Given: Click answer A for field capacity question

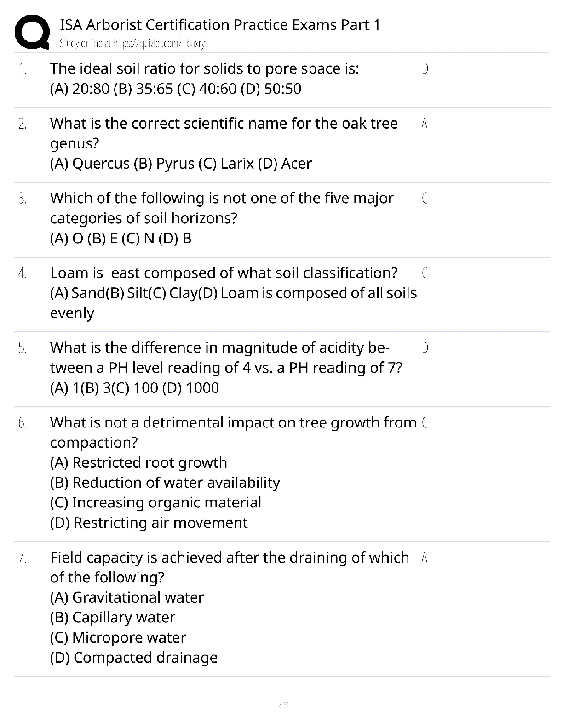Looking at the screenshot, I should point(425,558).
